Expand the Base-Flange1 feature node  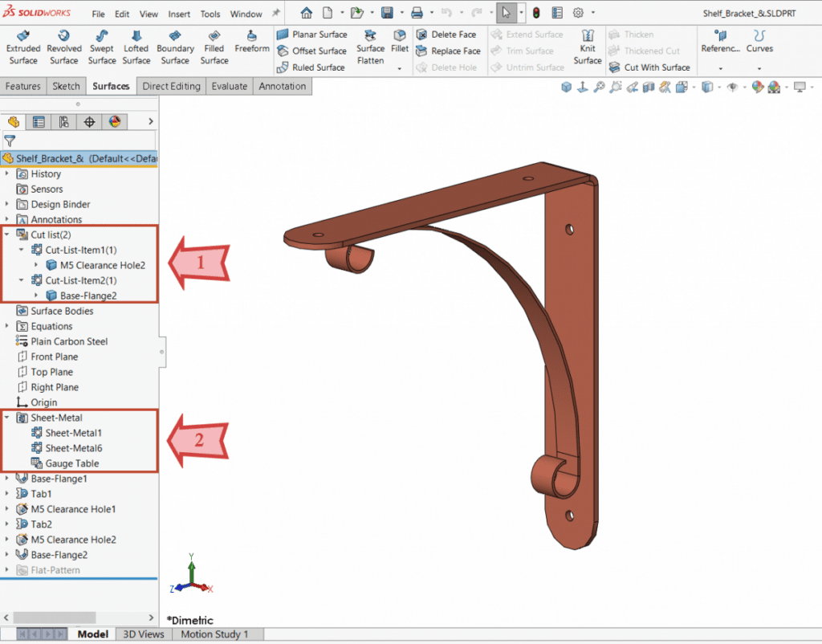click(x=6, y=478)
